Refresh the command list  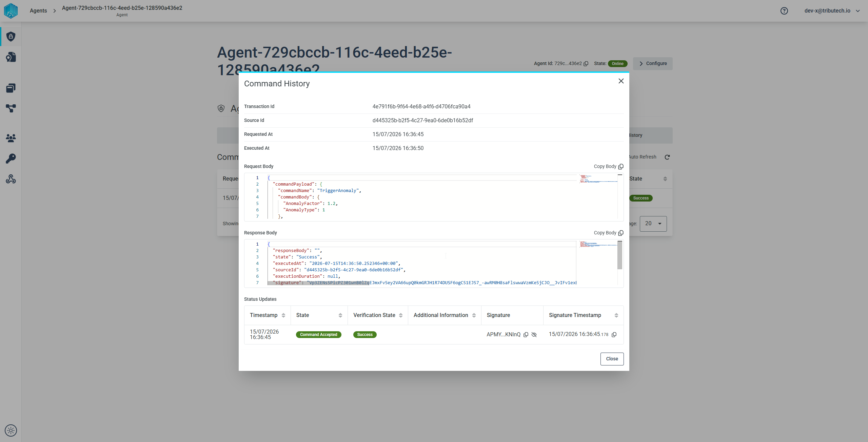(667, 157)
